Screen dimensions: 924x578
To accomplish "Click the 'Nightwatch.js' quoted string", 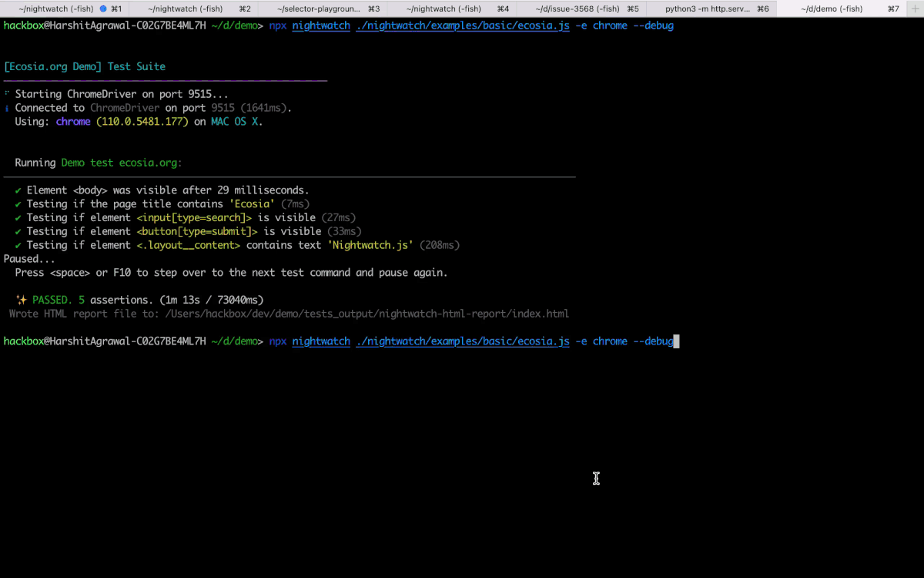I will (x=370, y=246).
